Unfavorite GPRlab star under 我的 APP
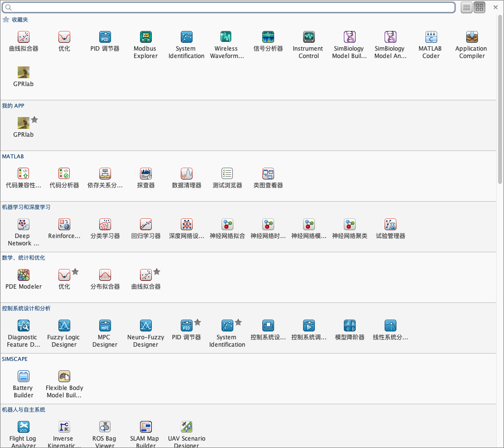The image size is (504, 448). click(35, 119)
